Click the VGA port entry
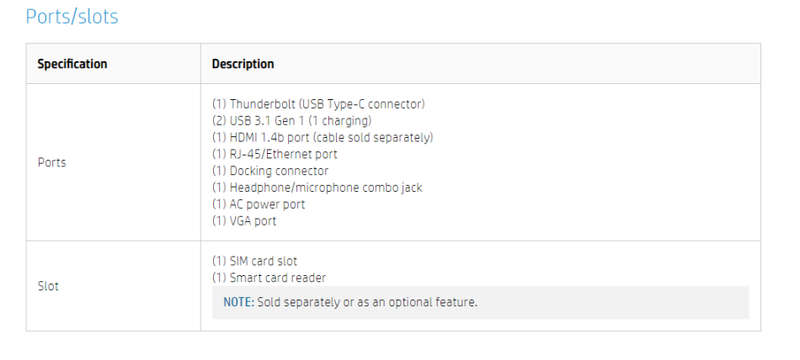800x360 pixels. coord(244,221)
